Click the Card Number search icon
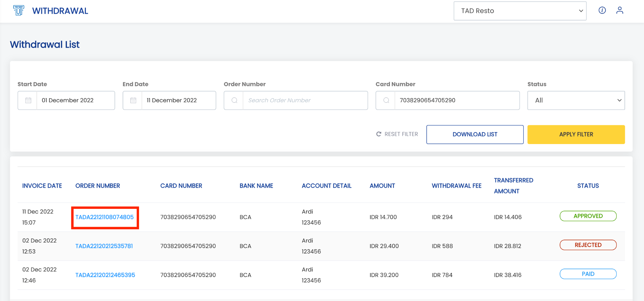Screen dimensions: 644x301 point(386,100)
